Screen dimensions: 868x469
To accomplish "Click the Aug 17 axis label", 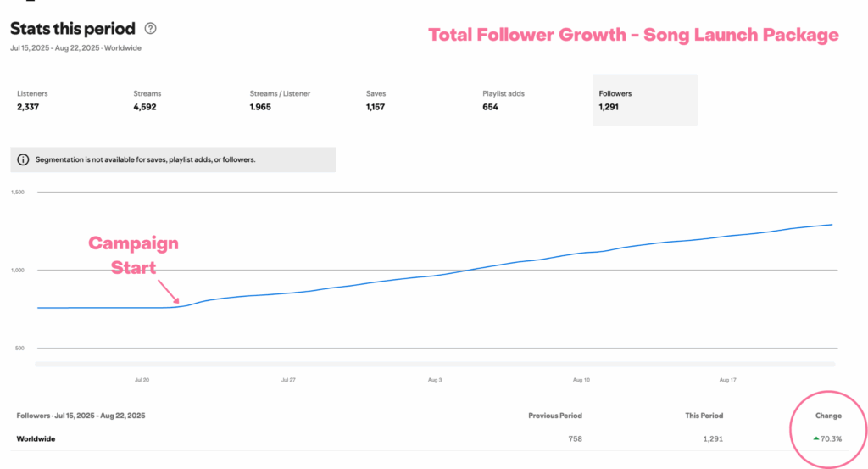I will 727,380.
